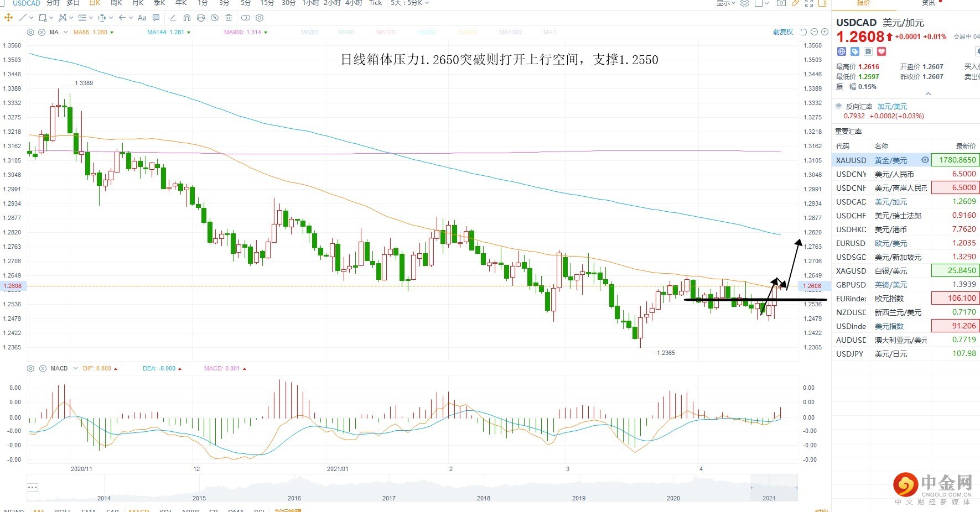Image resolution: width=980 pixels, height=512 pixels.
Task: Open the 资讯 news tab
Action: (x=929, y=3)
